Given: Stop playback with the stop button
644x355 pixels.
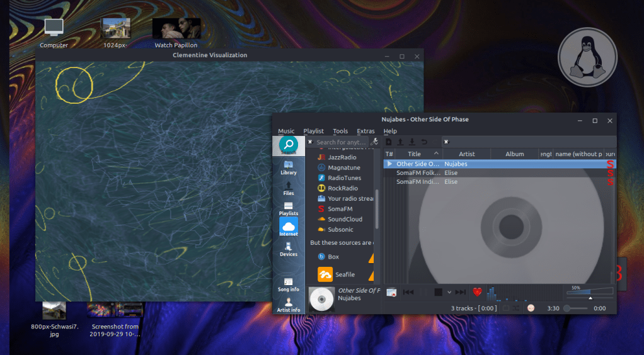Looking at the screenshot, I should (x=439, y=292).
